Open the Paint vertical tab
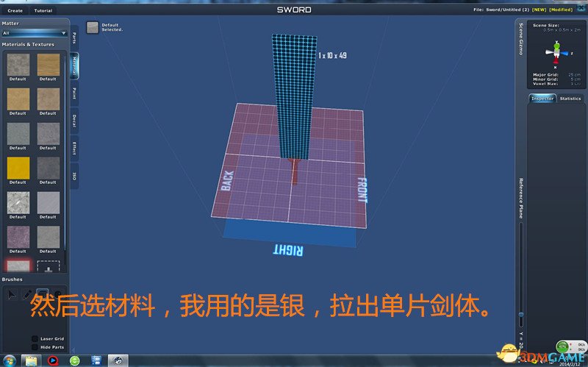This screenshot has height=367, width=588. point(74,93)
